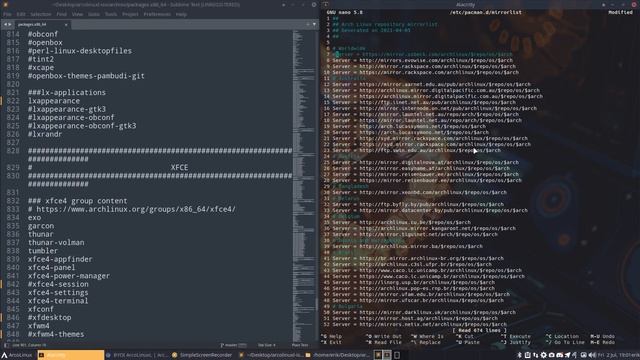The image size is (640, 360).
Task: Click line 819 #openbox-themes-pambudi-git
Action: tap(86, 76)
